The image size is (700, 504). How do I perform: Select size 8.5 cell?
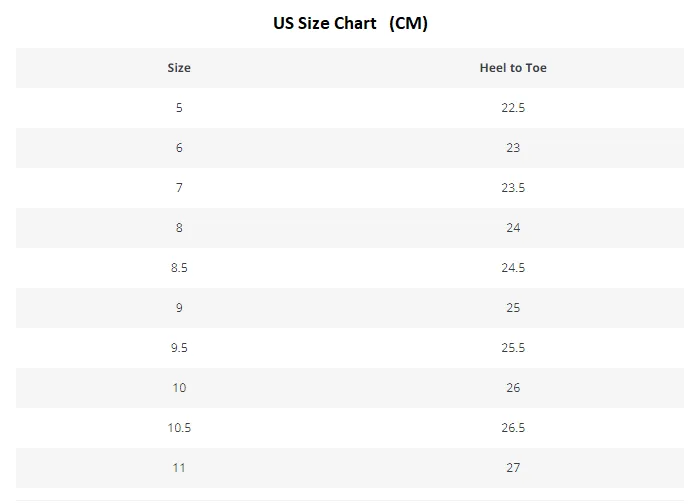point(179,268)
